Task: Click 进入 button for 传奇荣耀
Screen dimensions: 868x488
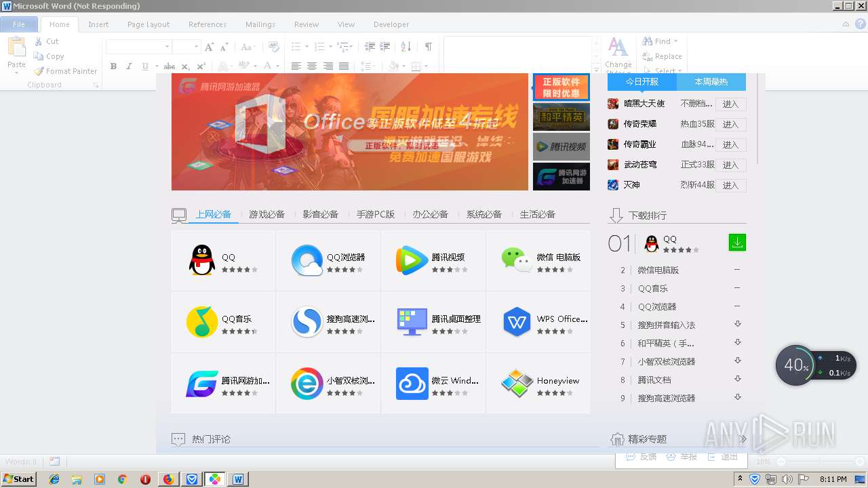Action: pyautogui.click(x=730, y=125)
